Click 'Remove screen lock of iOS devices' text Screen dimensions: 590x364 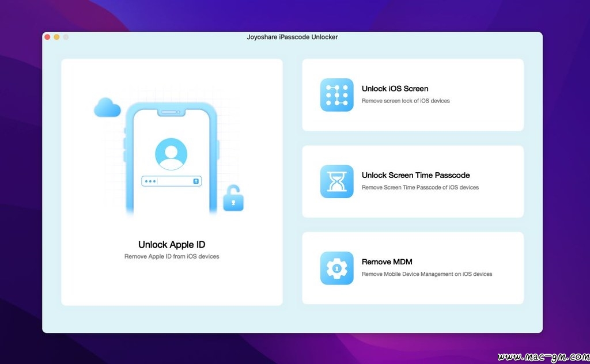coord(406,101)
